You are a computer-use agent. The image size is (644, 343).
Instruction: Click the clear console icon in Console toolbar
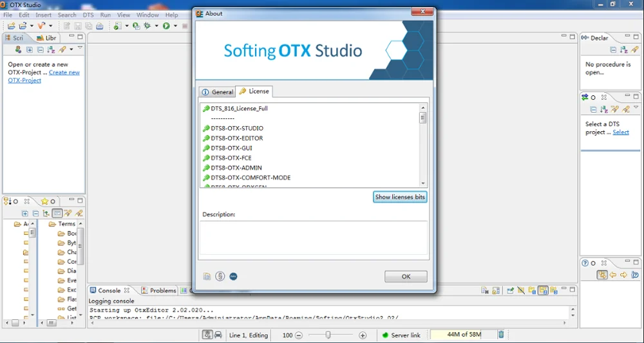tap(485, 290)
